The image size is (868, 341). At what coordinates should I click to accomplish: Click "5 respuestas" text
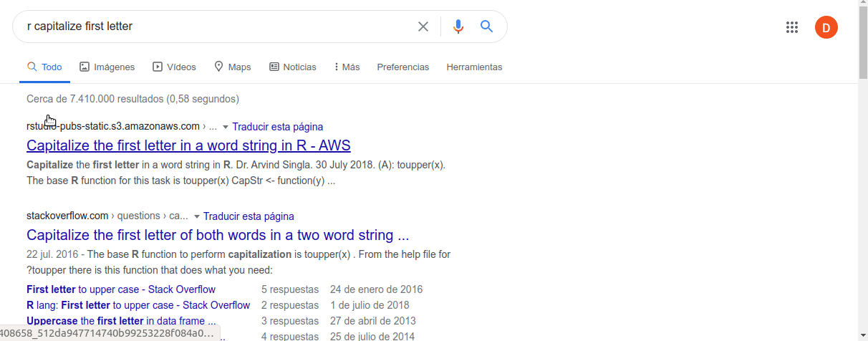[x=290, y=289]
